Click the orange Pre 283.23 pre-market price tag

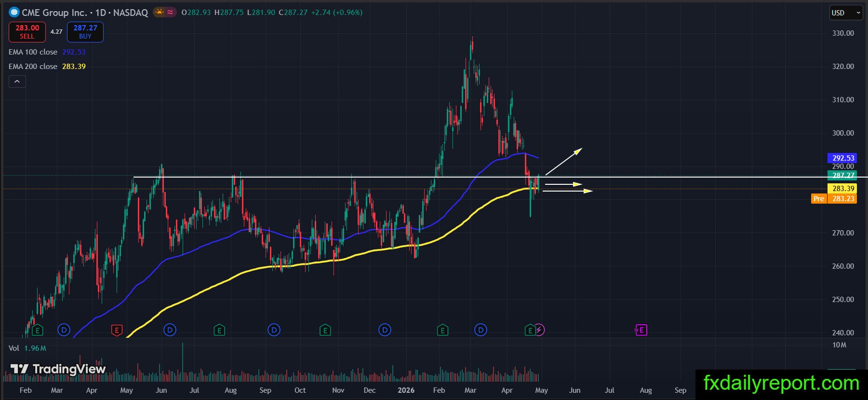pyautogui.click(x=834, y=199)
